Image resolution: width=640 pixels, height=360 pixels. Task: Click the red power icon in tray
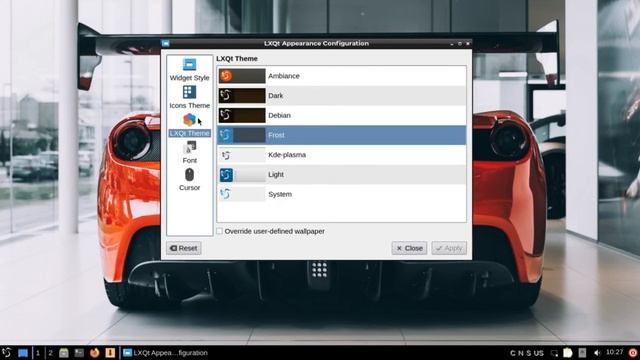633,353
